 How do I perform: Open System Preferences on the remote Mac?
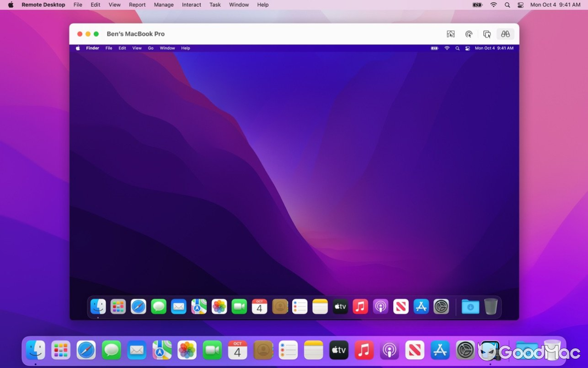click(x=441, y=306)
